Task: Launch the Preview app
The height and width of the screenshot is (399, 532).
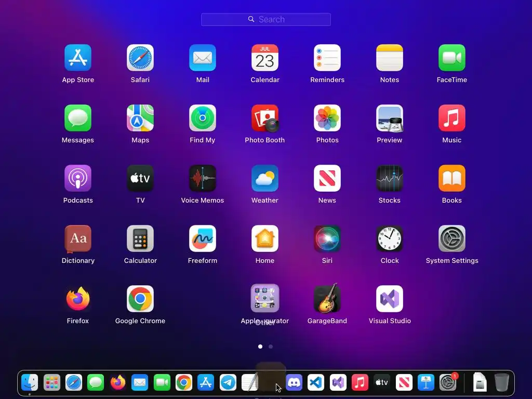Action: (390, 118)
